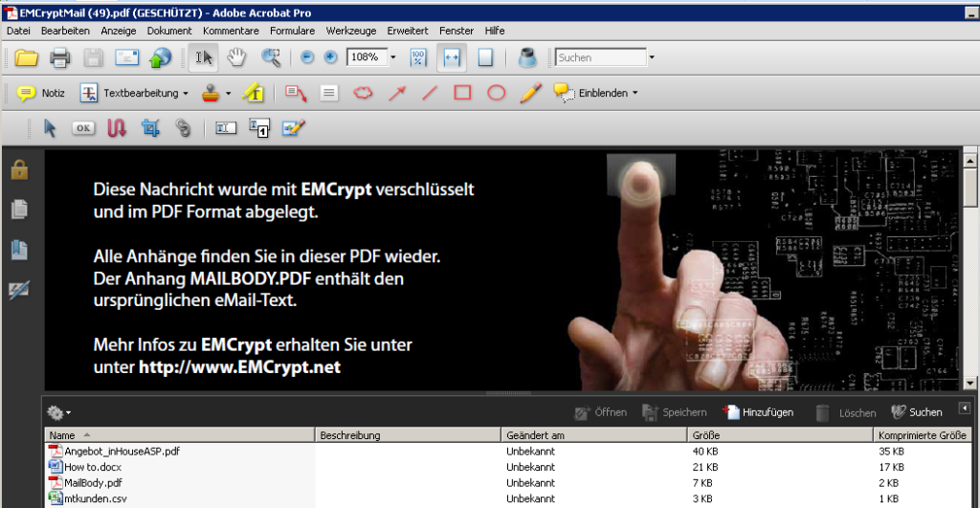Select attachment mtkunden.csv
Image resolution: width=980 pixels, height=508 pixels.
click(x=96, y=498)
